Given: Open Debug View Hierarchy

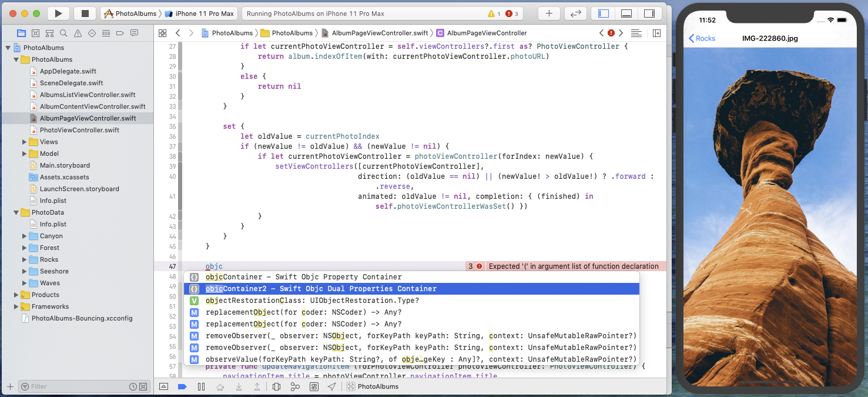Looking at the screenshot, I should coord(276,386).
